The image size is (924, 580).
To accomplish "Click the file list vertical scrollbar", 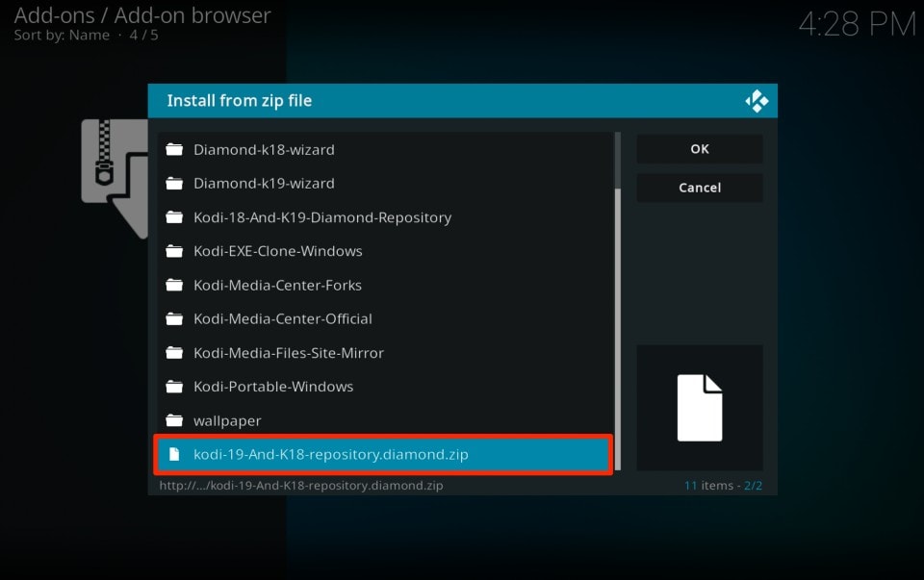I will point(618,301).
